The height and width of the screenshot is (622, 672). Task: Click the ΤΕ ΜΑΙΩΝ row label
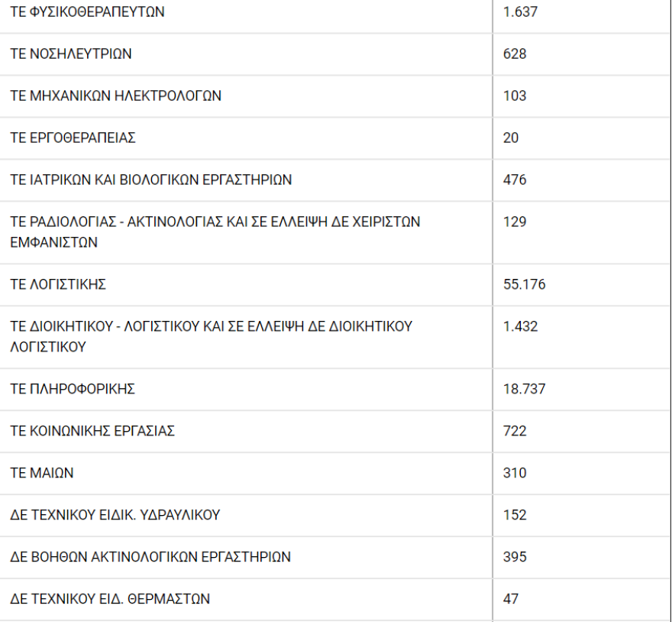coord(42,474)
